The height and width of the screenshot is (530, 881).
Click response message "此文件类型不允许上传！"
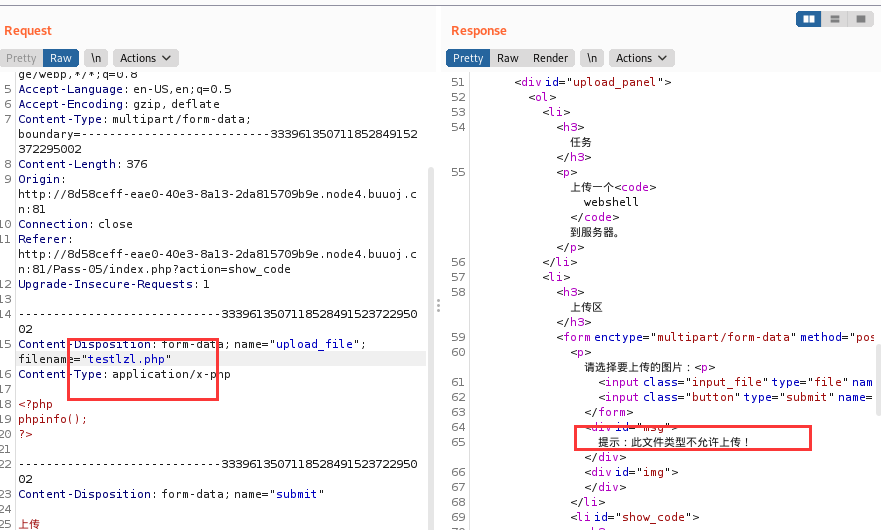click(x=690, y=442)
